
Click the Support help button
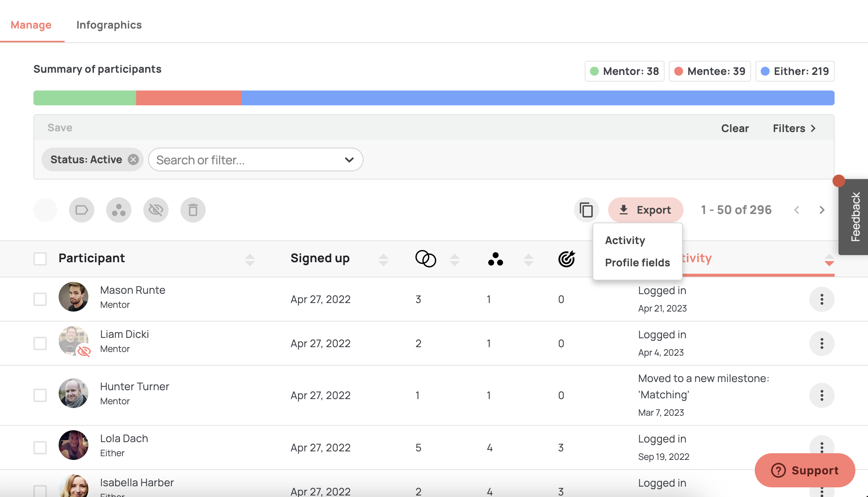click(x=805, y=470)
